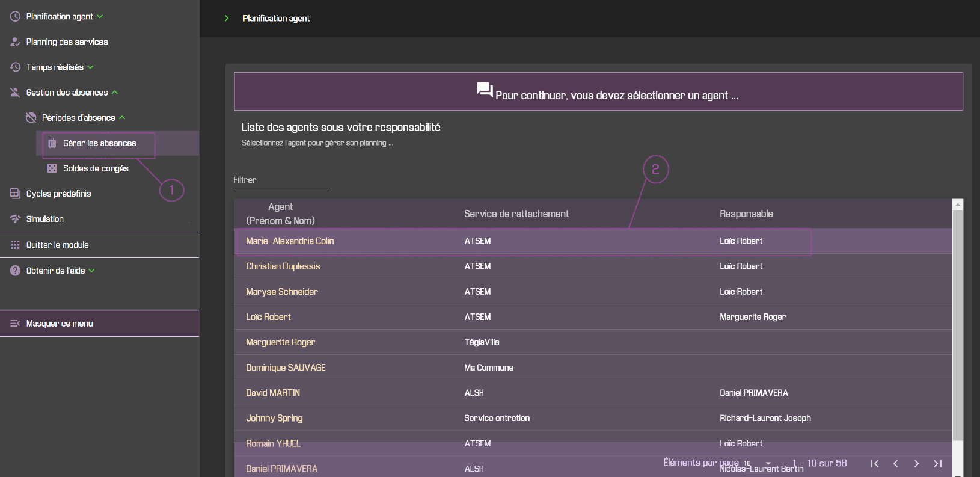The width and height of the screenshot is (980, 477).
Task: Go to the first page of agents
Action: [x=875, y=463]
